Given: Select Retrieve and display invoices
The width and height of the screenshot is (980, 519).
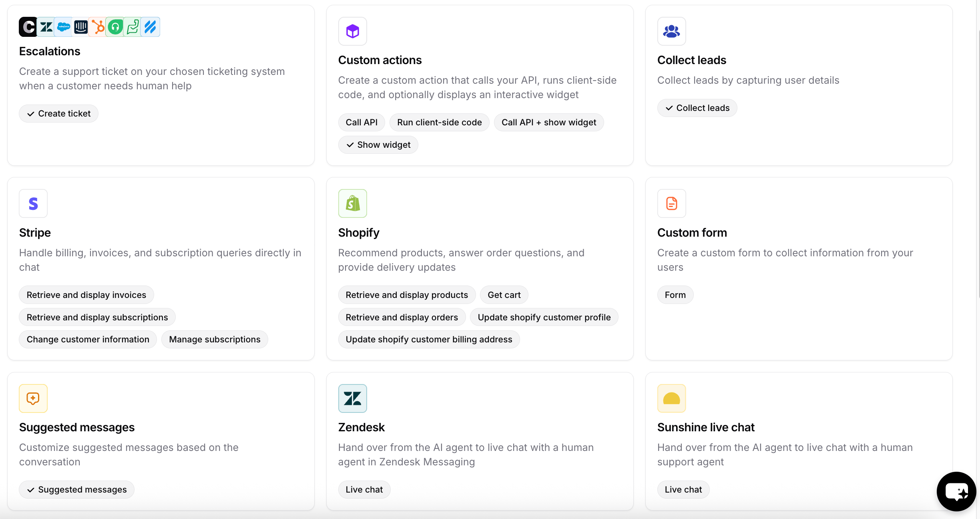Looking at the screenshot, I should pos(86,295).
